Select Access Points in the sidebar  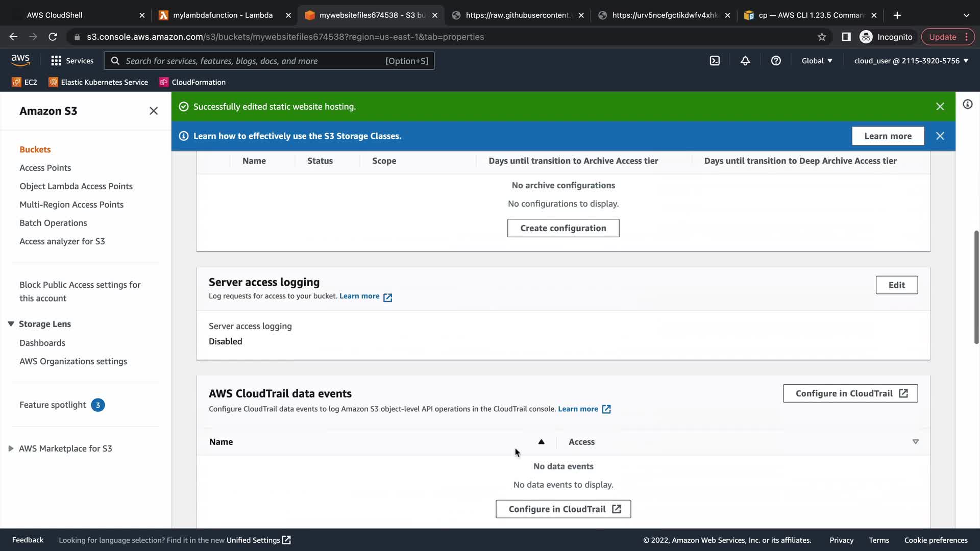45,168
